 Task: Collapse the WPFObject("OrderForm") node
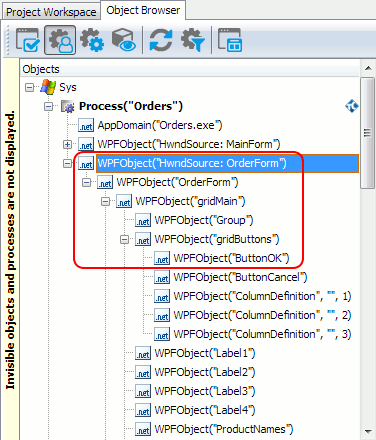pyautogui.click(x=87, y=182)
